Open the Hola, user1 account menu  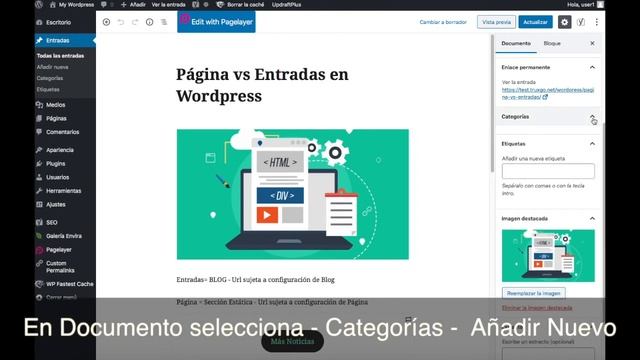pos(585,4)
